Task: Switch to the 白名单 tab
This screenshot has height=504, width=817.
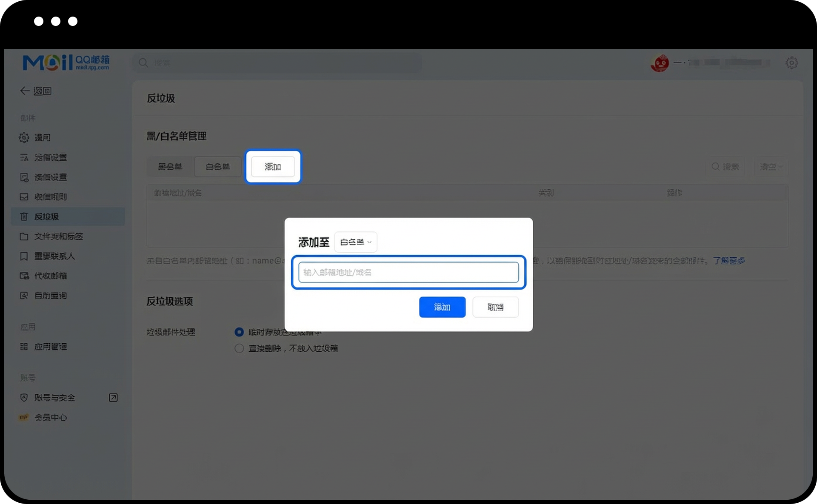Action: click(217, 167)
